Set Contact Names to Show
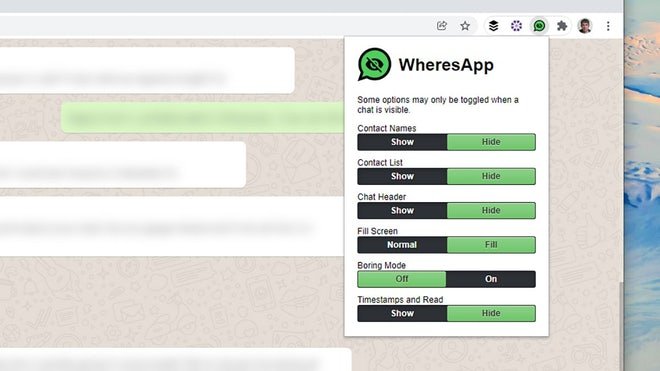Viewport: 660px width, 371px height. click(x=402, y=142)
